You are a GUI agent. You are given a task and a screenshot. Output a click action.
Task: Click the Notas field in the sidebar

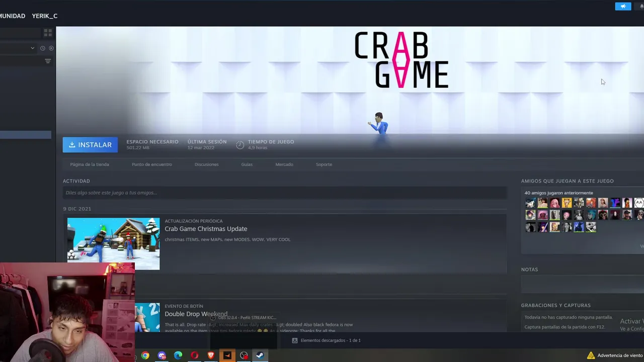coord(582,285)
